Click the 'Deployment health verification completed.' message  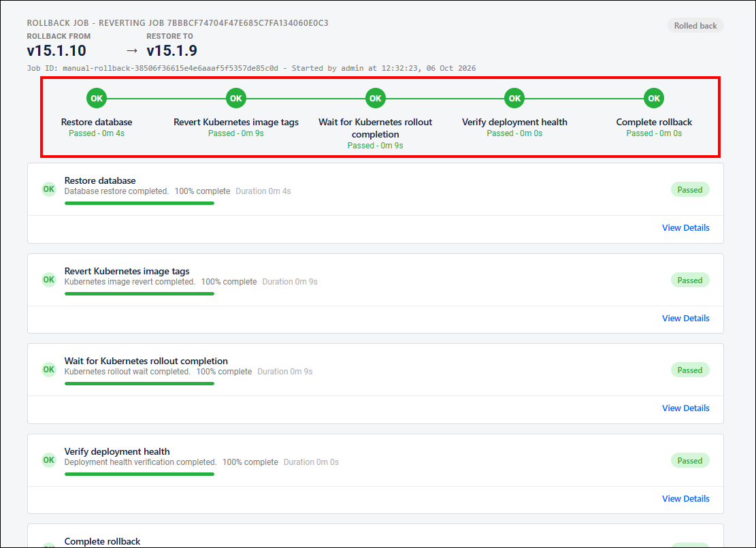(140, 462)
